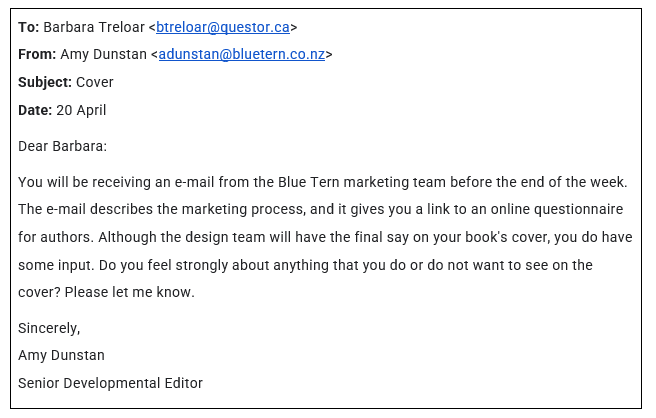The height and width of the screenshot is (418, 656).
Task: Click the sender name Amy Dunstan in From line
Action: click(x=105, y=54)
